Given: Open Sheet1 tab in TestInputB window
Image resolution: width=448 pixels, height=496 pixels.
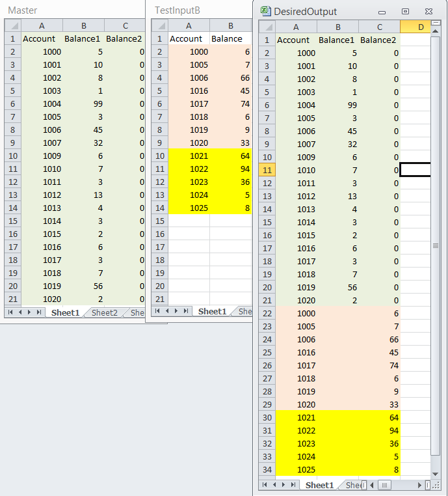Looking at the screenshot, I should tap(213, 311).
